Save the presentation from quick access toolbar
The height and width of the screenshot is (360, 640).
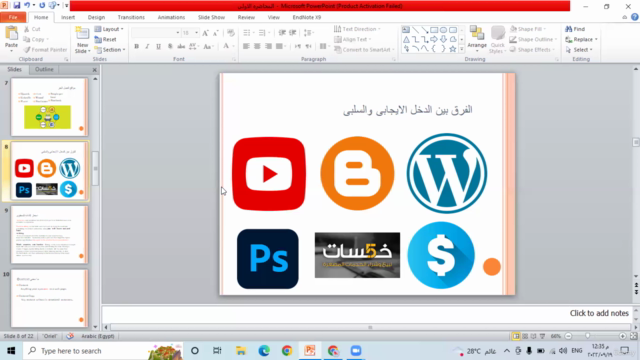tap(17, 6)
